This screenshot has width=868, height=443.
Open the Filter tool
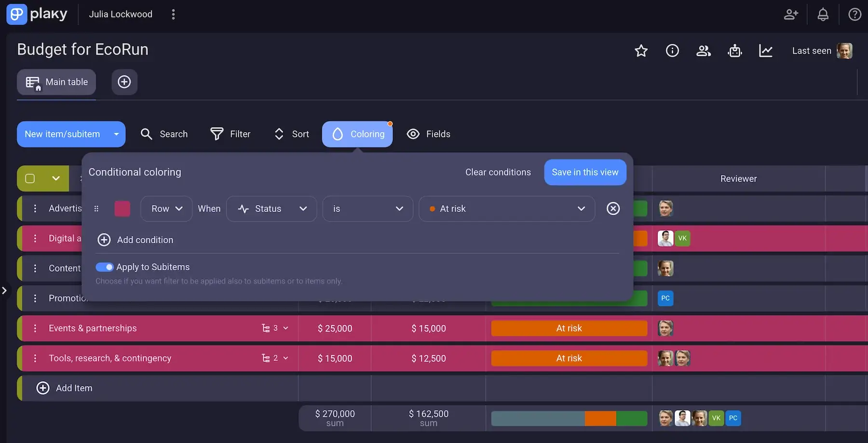click(x=231, y=134)
